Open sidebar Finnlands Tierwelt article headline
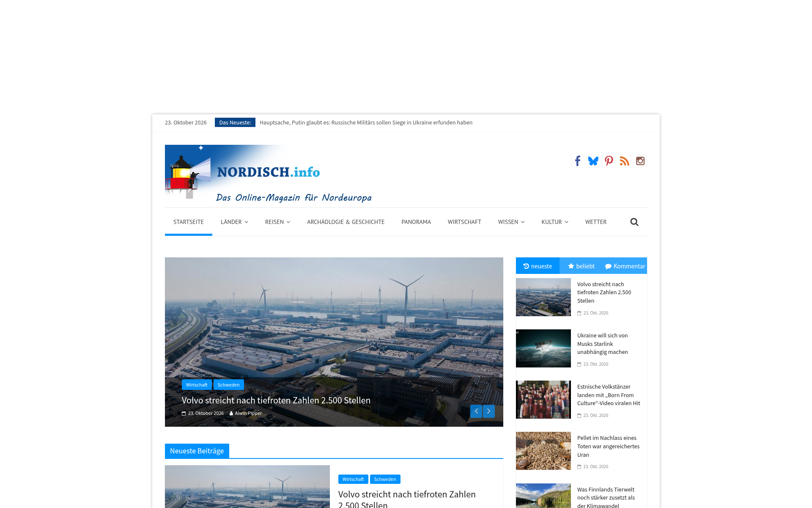 (x=606, y=497)
